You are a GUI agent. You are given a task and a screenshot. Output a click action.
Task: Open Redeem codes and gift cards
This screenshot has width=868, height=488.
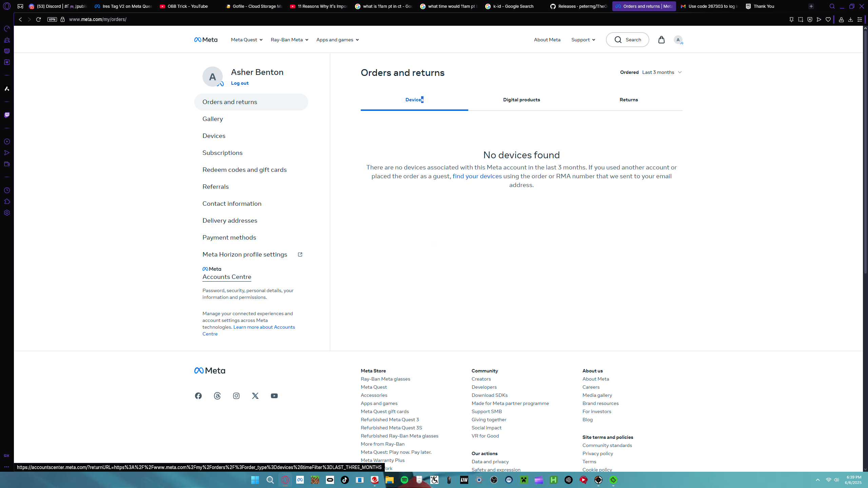coord(244,170)
